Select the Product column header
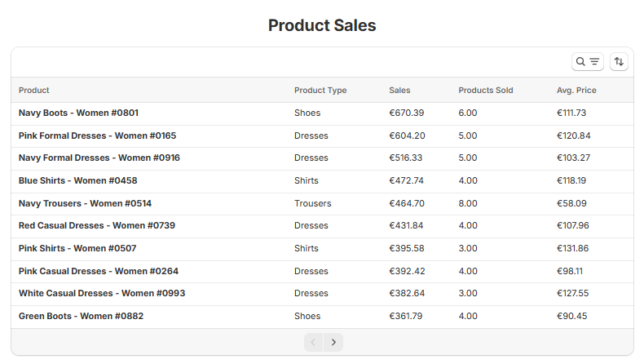This screenshot has height=364, width=644. click(x=33, y=90)
